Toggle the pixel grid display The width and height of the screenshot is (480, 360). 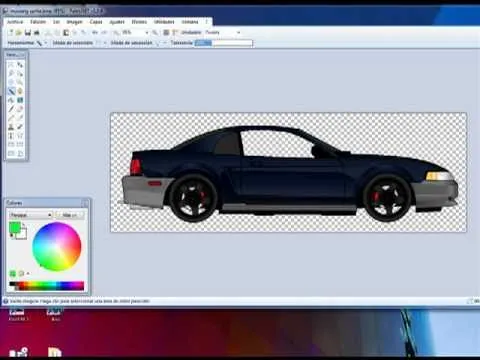click(166, 32)
